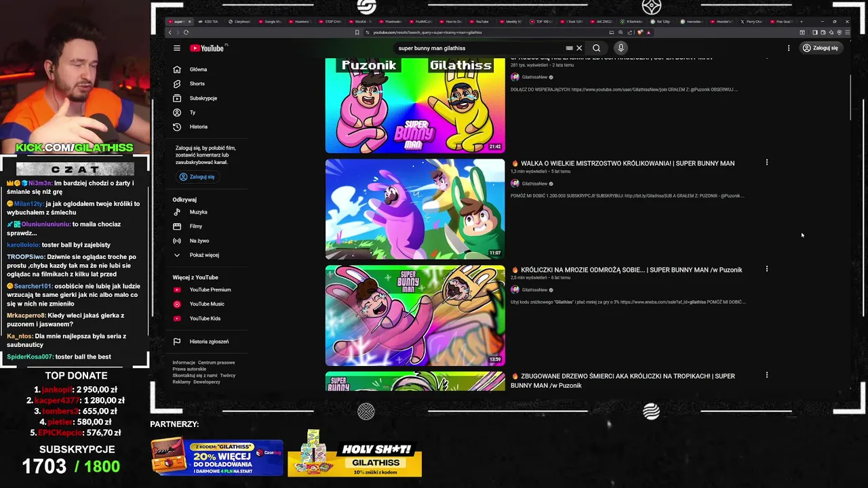This screenshot has width=868, height=488.
Task: Play the 11:07 WALKA O WIELKIE MISTRZOSTWO thumbnail
Action: click(415, 209)
